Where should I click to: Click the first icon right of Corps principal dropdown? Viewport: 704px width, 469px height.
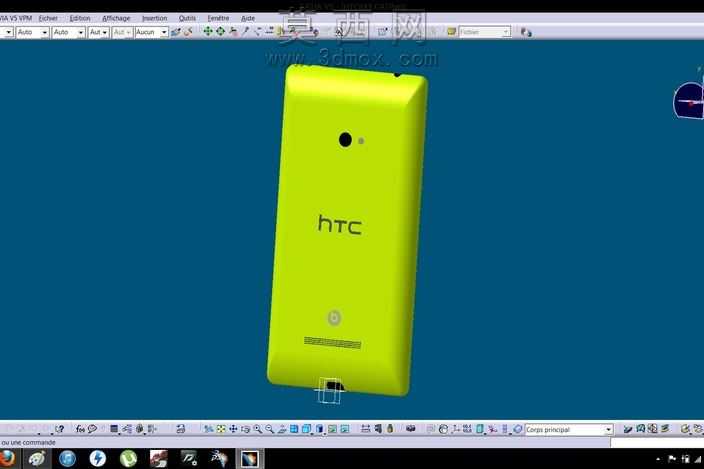628,430
